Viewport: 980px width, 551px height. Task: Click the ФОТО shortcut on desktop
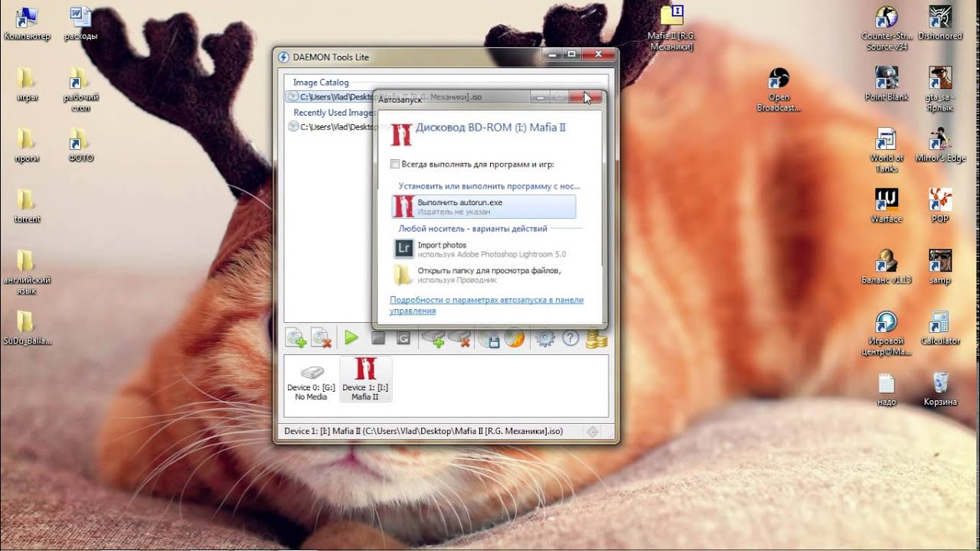80,145
